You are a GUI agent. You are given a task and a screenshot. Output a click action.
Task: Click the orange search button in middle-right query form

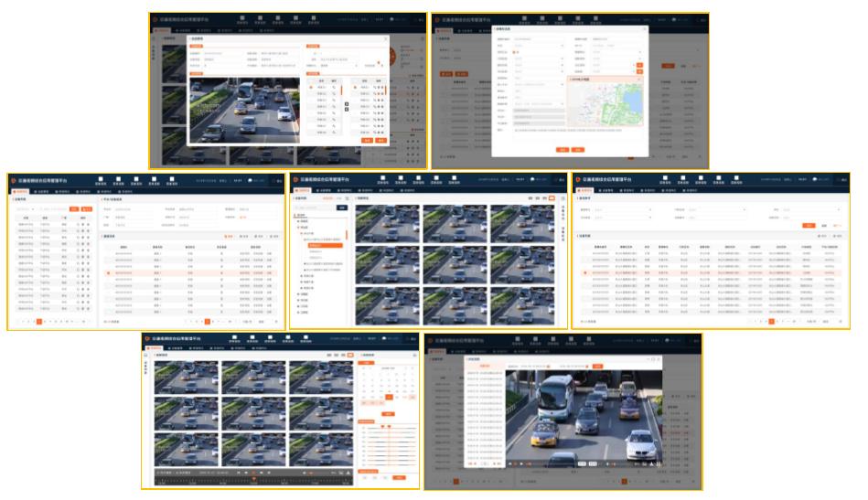(808, 225)
